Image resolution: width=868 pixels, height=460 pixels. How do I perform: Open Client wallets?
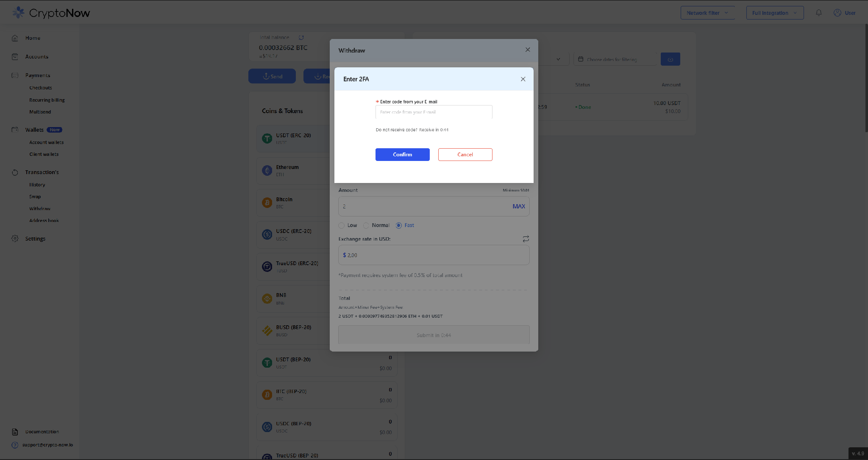coord(44,154)
